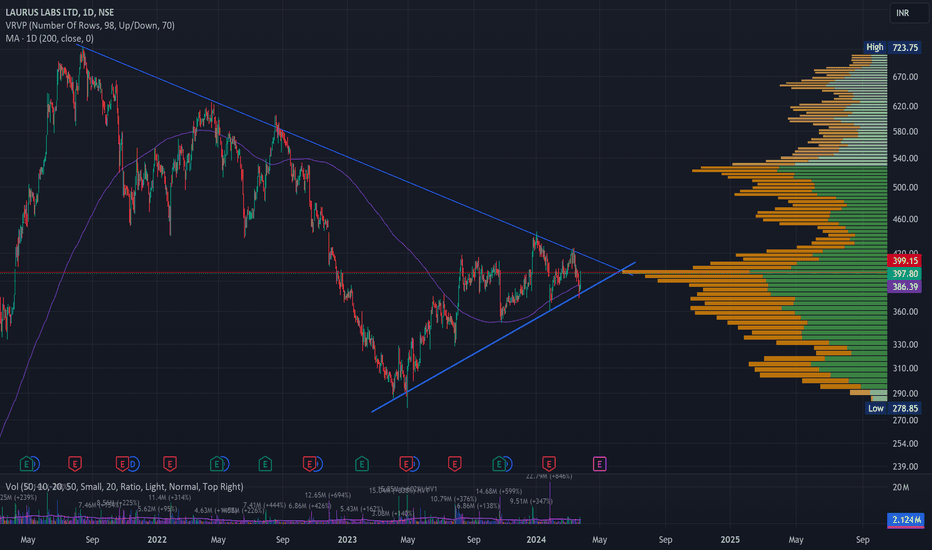This screenshot has width=932, height=550.
Task: Click the Low 278.85 label
Action: tap(893, 408)
